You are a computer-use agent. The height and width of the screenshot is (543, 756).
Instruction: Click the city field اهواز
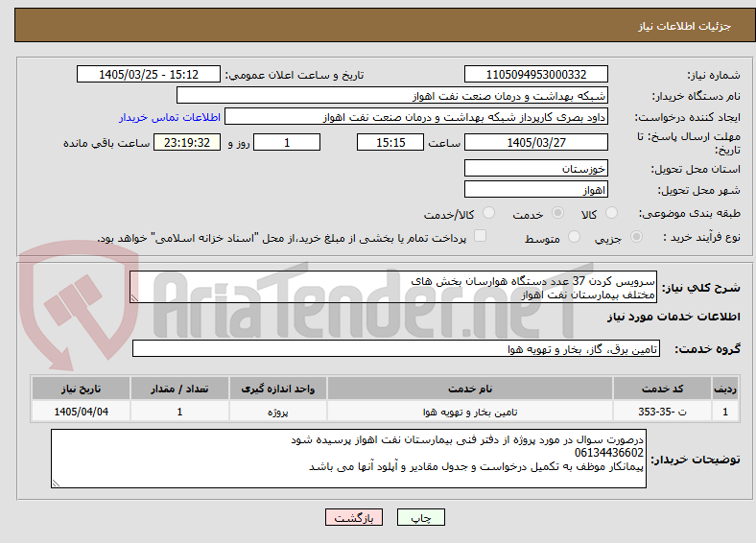(535, 190)
